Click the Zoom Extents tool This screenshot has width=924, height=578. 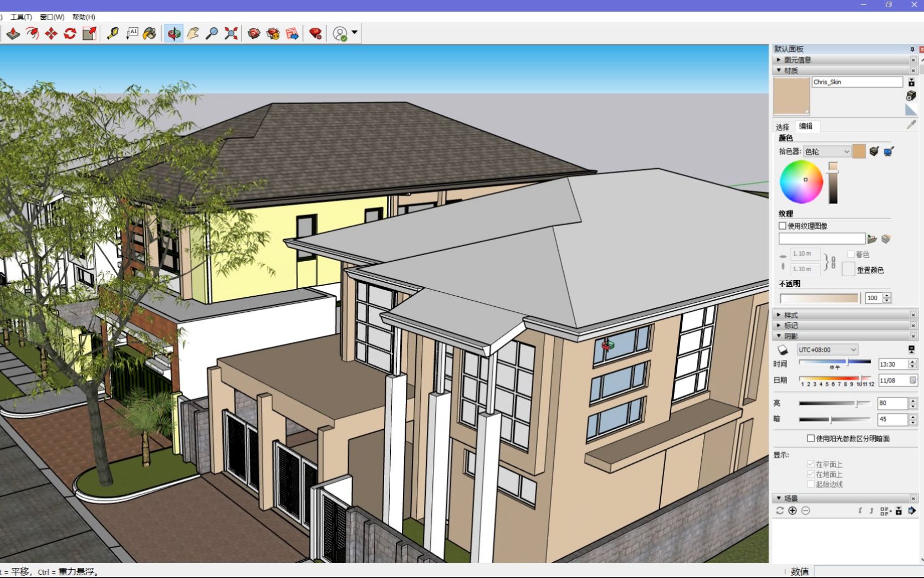(x=231, y=34)
